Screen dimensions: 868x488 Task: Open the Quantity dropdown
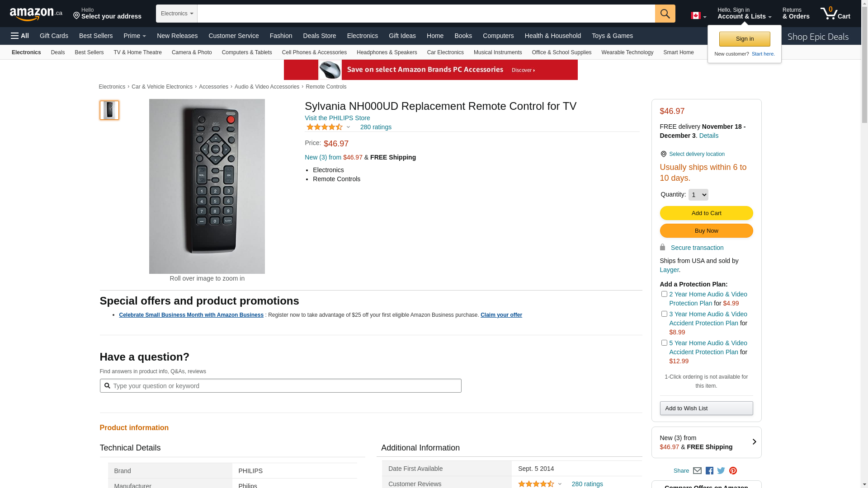[698, 195]
